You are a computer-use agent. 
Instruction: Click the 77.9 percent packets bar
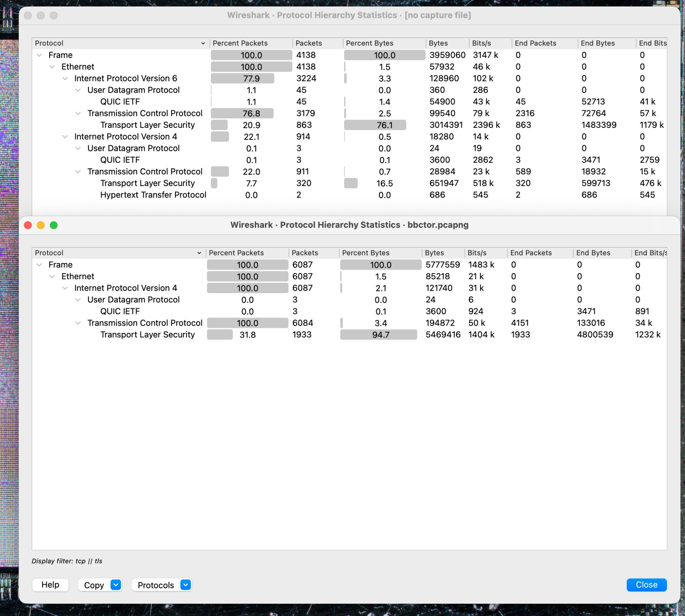[x=242, y=79]
